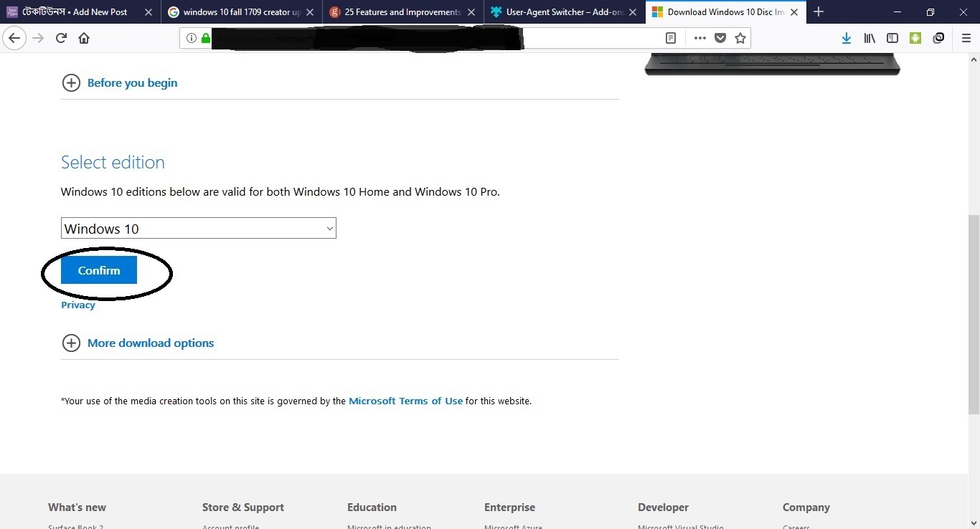Open the downloads panel arrow
Screen dimensions: 980x529
(847, 39)
